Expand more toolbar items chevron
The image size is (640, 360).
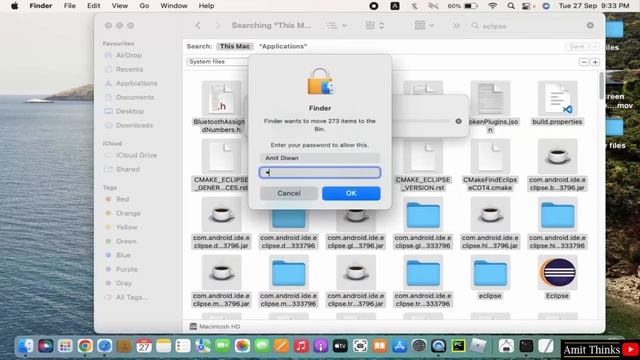tap(456, 26)
